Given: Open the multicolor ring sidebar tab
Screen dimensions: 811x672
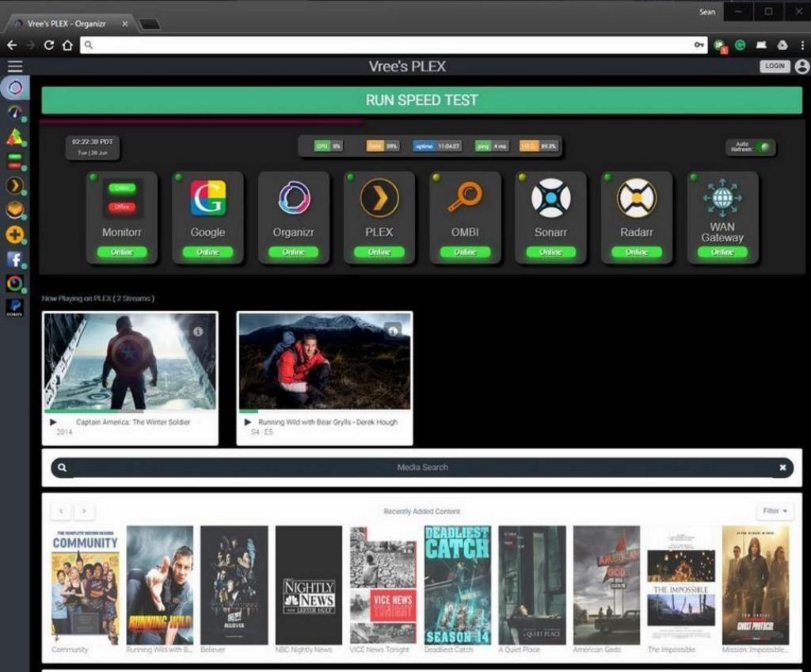Looking at the screenshot, I should coord(15,283).
